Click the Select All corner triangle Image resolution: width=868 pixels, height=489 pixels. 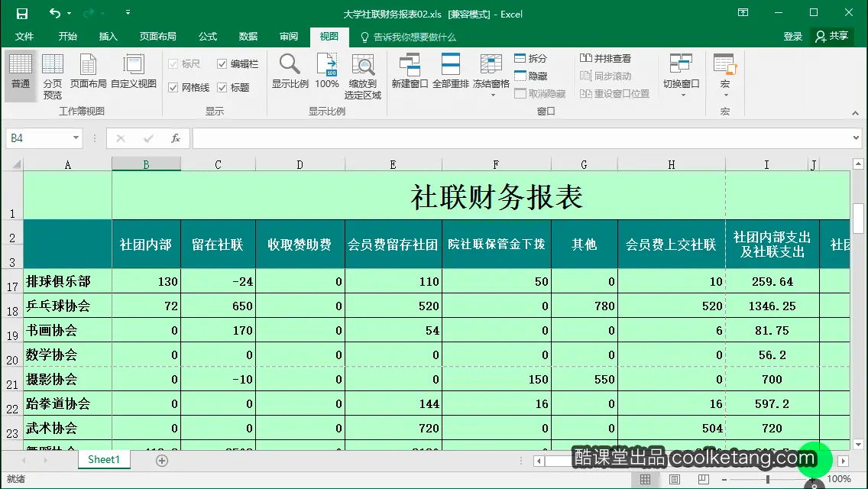coord(17,164)
